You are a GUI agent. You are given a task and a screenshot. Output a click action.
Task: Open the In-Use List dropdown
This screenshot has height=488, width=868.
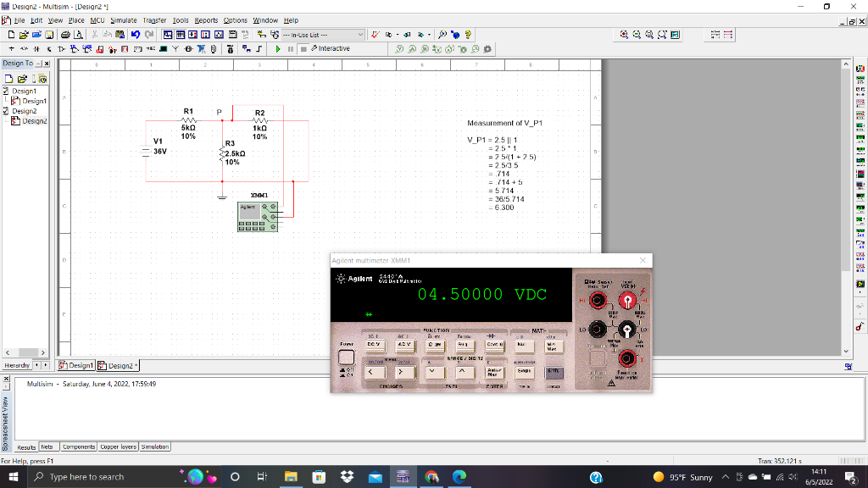click(x=360, y=35)
